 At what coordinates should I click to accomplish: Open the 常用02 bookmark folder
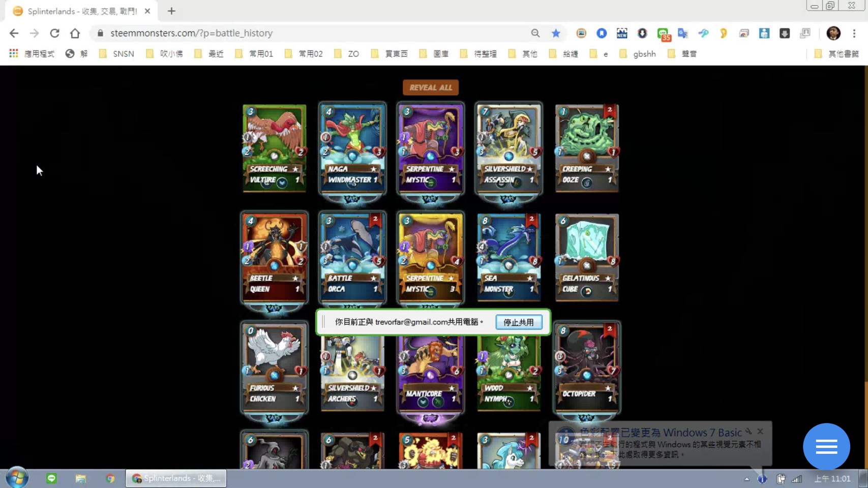pyautogui.click(x=304, y=54)
